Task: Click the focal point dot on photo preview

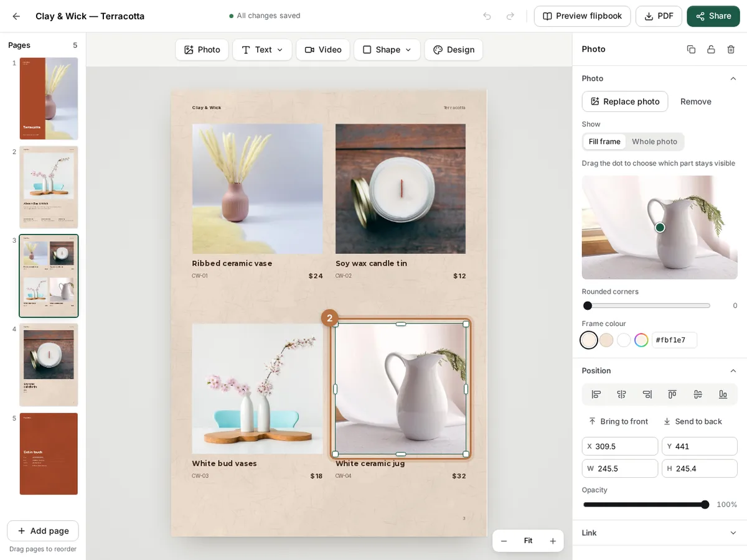Action: pos(660,228)
